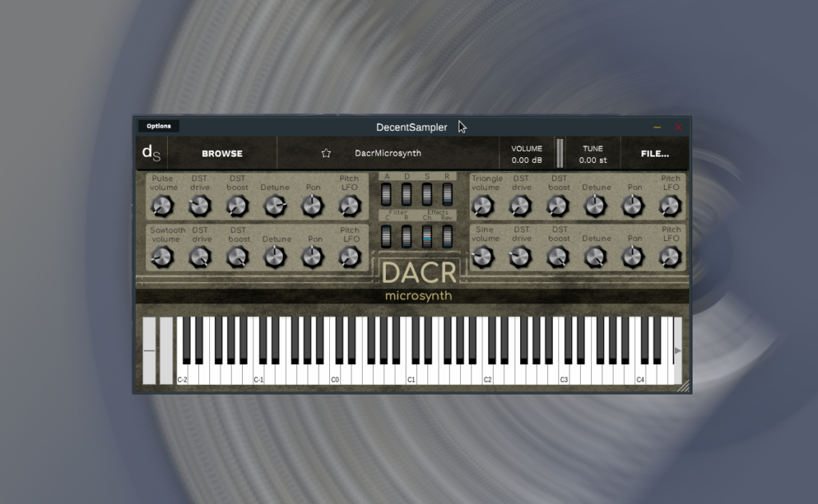
Task: Click the VOLUME 0.00 dB readout
Action: pos(526,154)
